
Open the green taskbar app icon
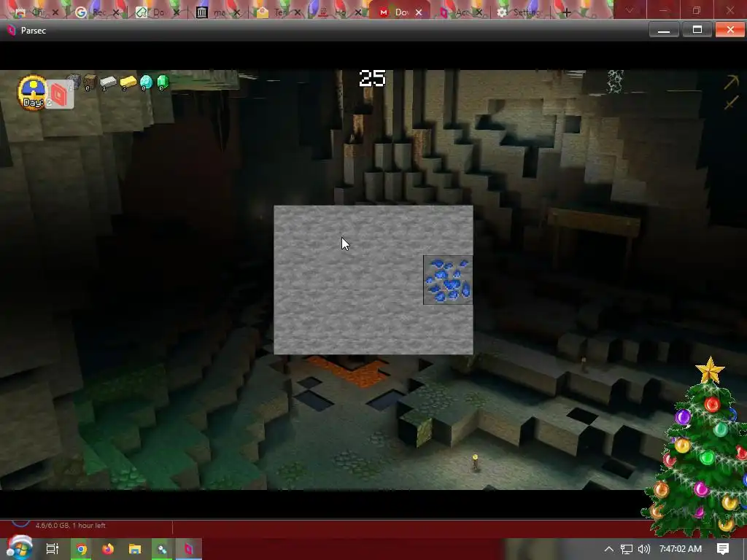(162, 549)
